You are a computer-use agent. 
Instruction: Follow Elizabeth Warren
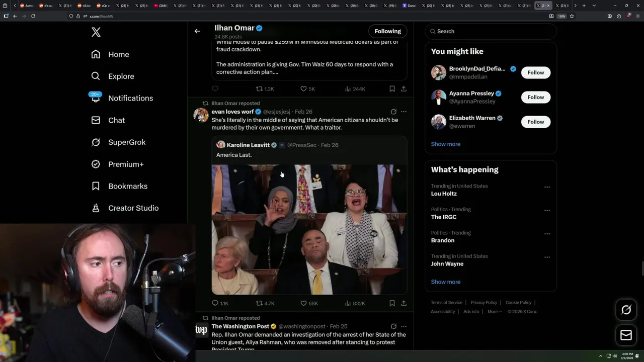536,122
